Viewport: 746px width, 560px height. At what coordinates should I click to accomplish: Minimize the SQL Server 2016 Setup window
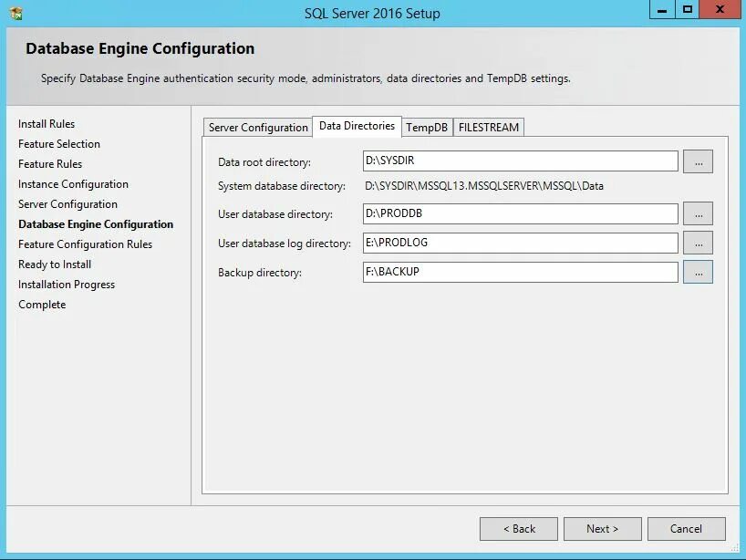tap(662, 9)
